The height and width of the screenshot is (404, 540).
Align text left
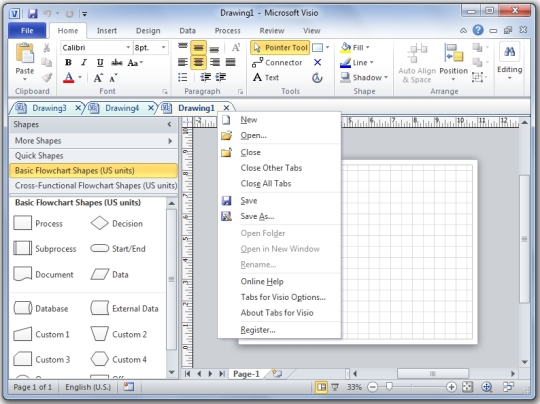[183, 62]
